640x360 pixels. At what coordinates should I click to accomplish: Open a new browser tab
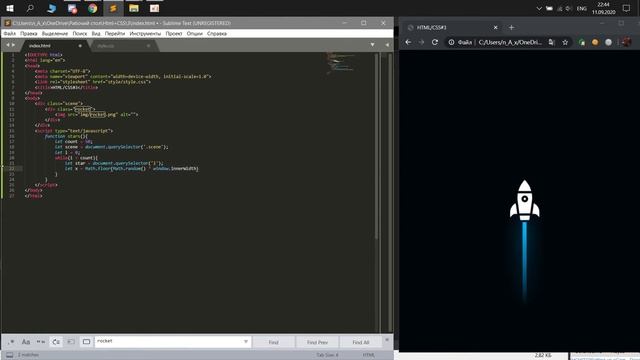[x=511, y=27]
